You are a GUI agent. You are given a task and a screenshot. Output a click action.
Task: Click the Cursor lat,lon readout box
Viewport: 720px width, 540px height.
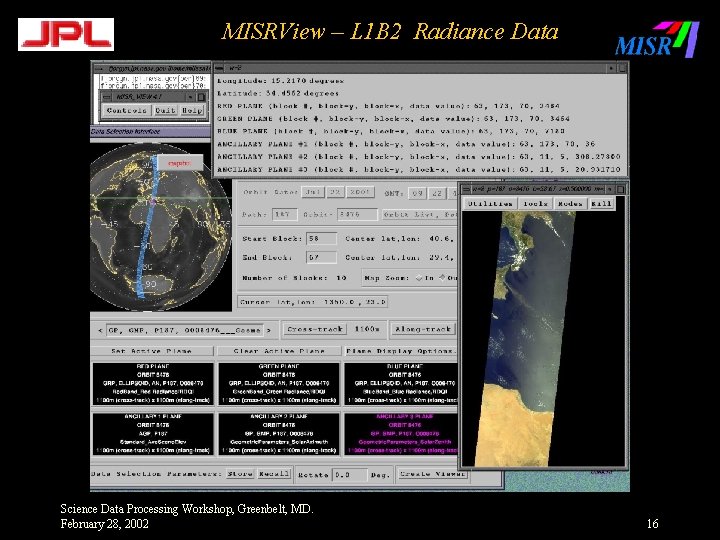point(313,302)
